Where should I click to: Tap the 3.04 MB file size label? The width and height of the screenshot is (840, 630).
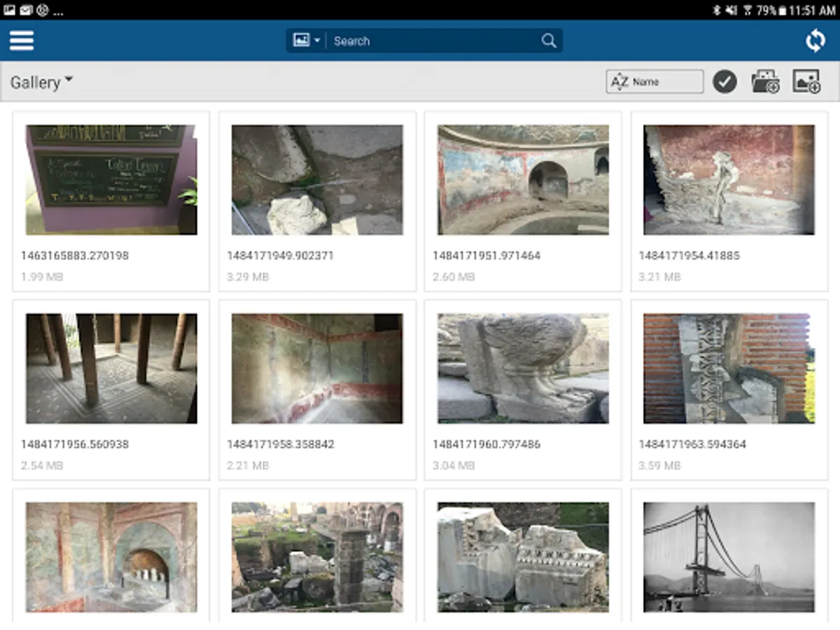pyautogui.click(x=454, y=465)
